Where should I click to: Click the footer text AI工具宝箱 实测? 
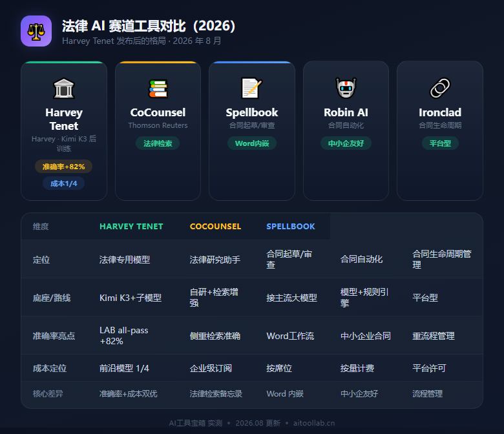(x=195, y=423)
